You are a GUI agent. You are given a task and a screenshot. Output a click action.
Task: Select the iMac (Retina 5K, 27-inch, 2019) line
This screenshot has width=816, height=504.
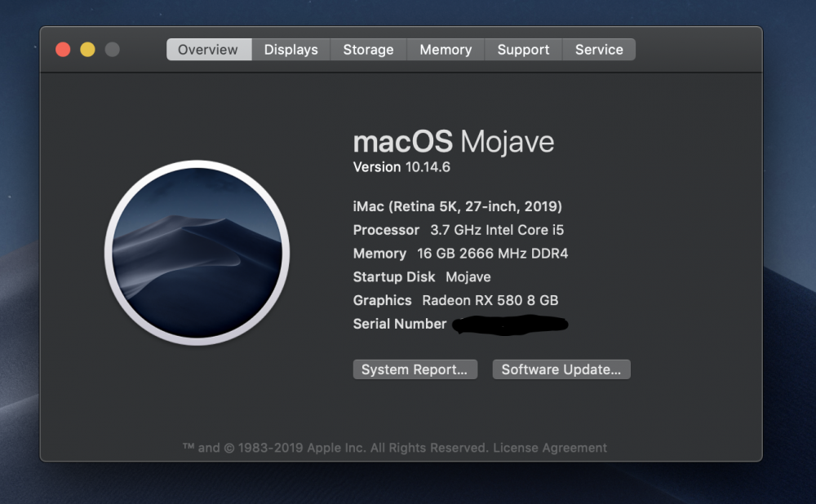point(458,206)
